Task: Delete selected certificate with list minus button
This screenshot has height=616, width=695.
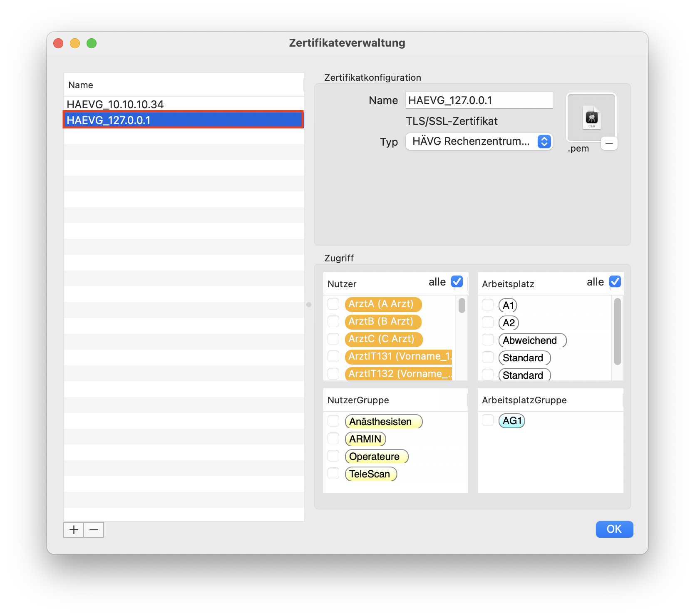Action: coord(94,530)
